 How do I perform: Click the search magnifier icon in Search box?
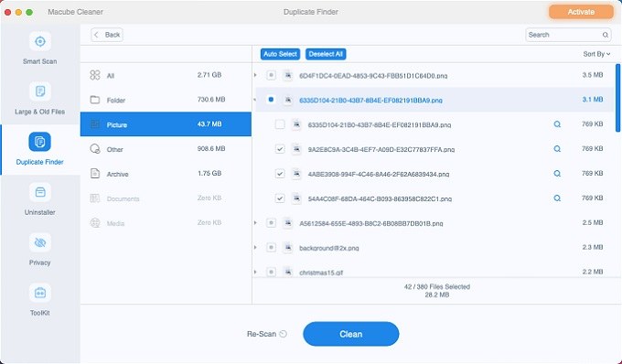605,35
